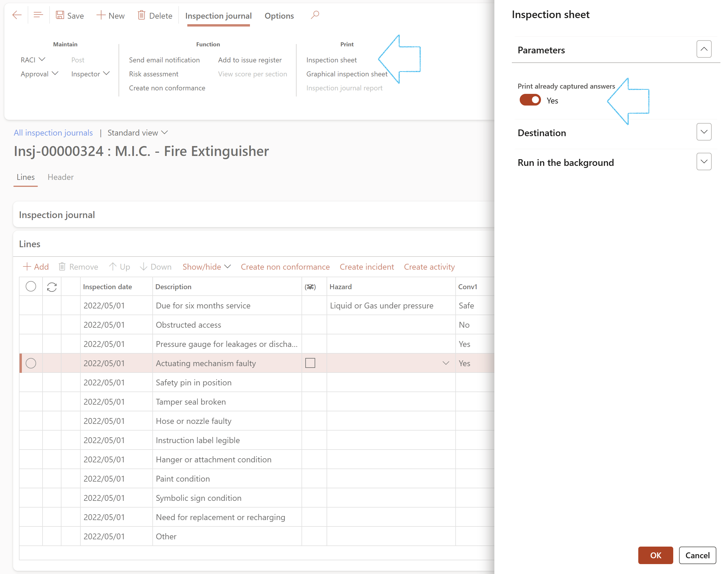
Task: Click the grid refresh icon
Action: point(52,287)
